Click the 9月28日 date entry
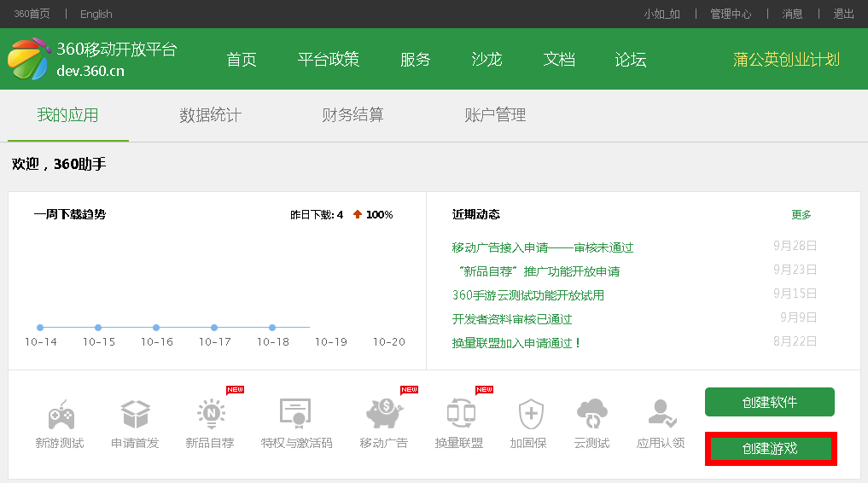Image resolution: width=868 pixels, height=483 pixels. pos(795,246)
